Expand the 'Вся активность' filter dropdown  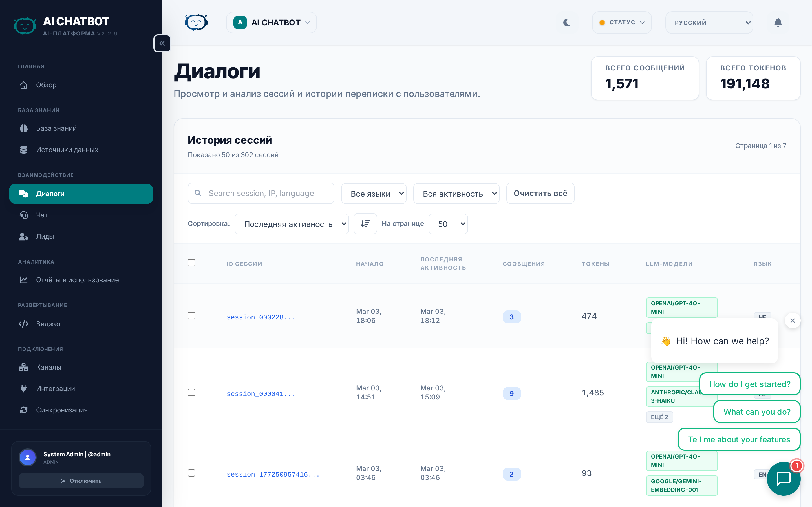[x=456, y=194]
